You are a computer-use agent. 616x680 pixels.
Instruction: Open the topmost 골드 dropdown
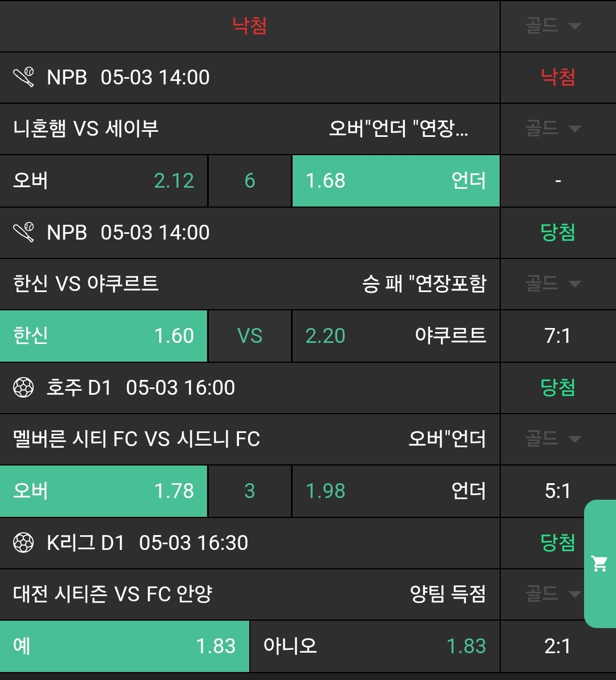click(x=553, y=26)
